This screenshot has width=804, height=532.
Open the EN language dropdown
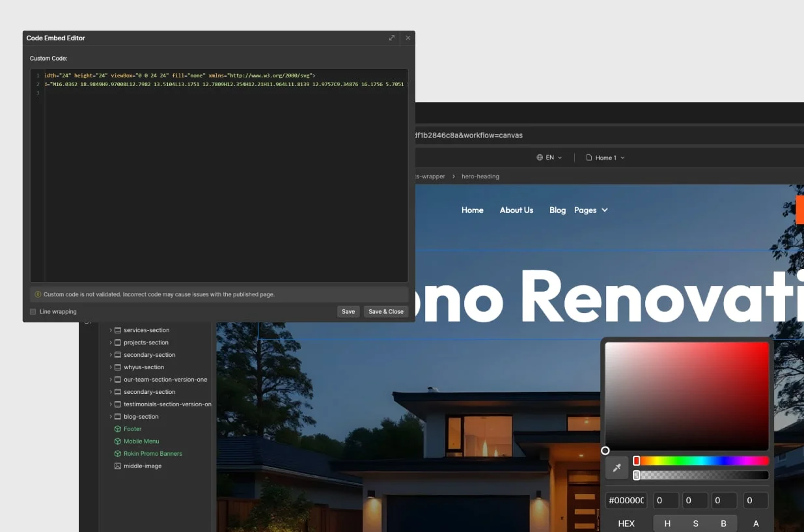click(560, 158)
